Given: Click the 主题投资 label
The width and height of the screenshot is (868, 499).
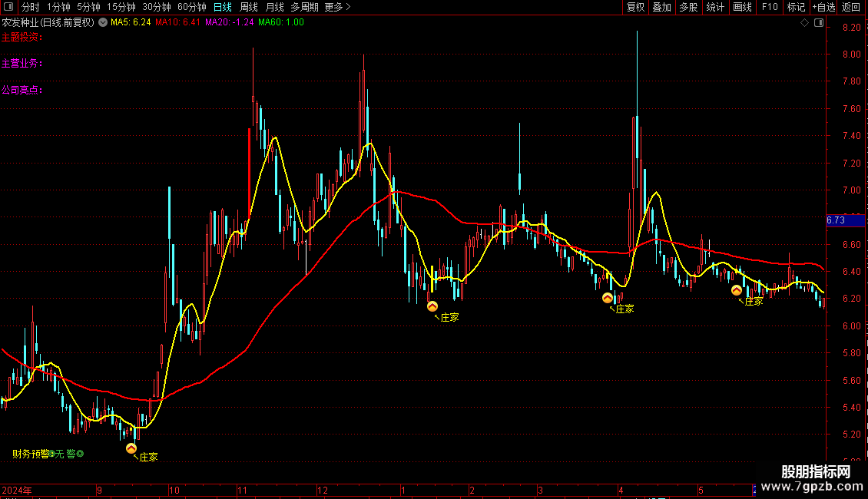Looking at the screenshot, I should (22, 37).
